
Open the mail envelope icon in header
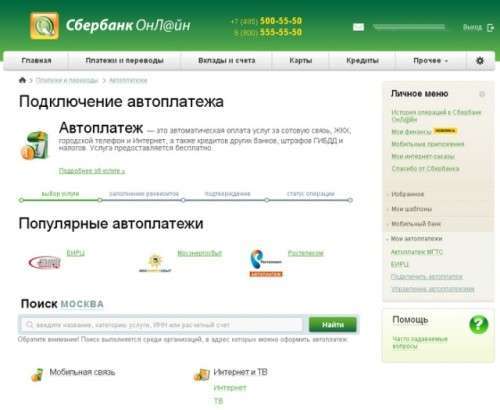click(x=358, y=27)
